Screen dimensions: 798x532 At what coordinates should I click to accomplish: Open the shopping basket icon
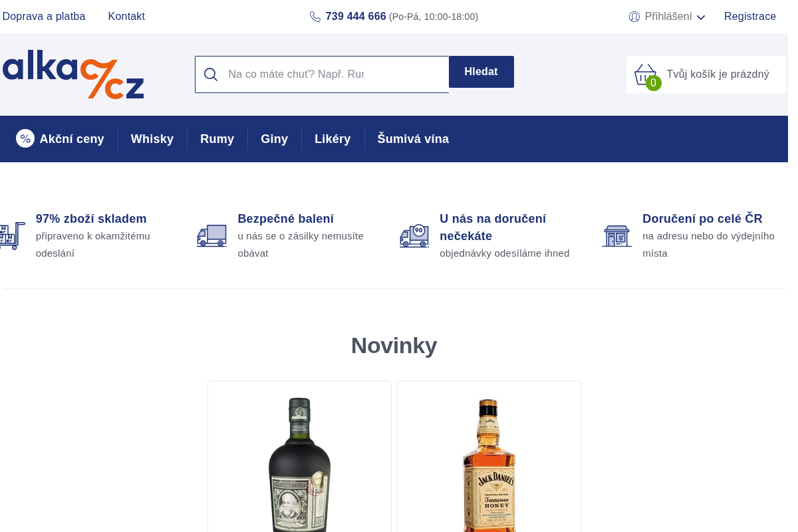point(645,74)
